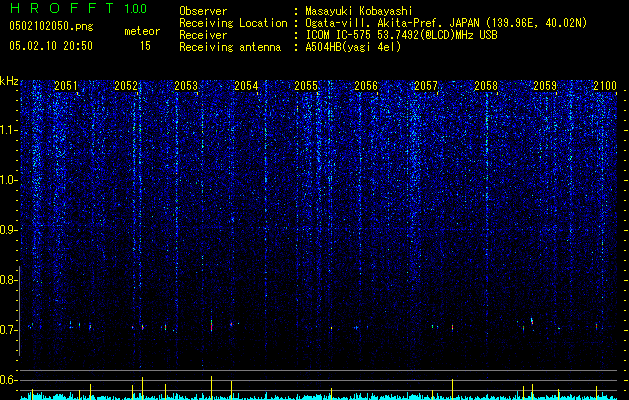The width and height of the screenshot is (629, 400).
Task: Click the 2053 time axis marker
Action: click(x=186, y=86)
